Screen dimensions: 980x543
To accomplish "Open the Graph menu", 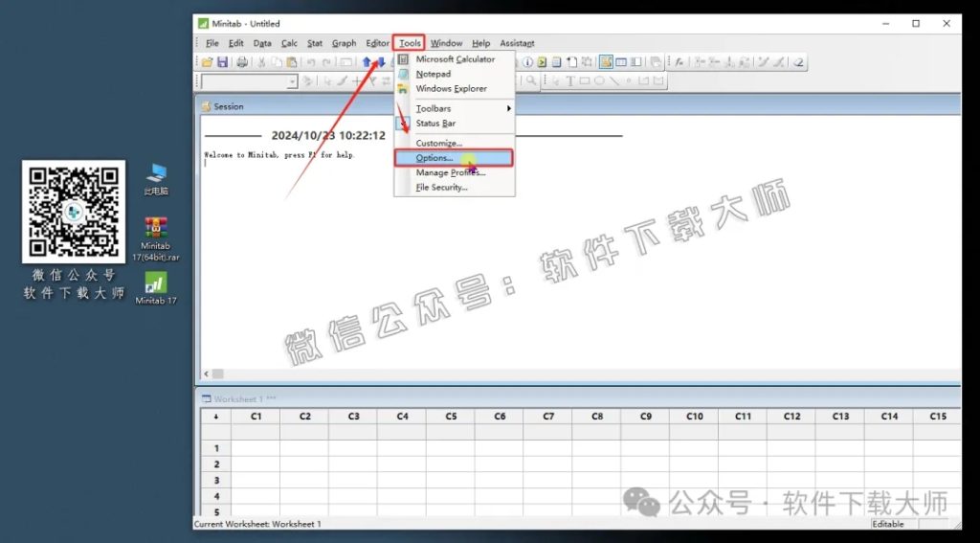I will (x=344, y=43).
